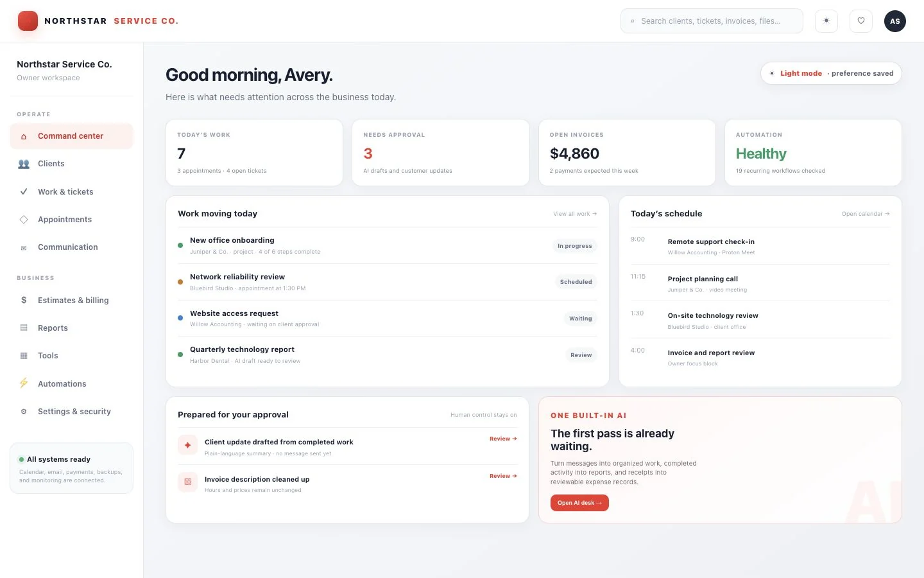Click the Estimates & billing dollar icon
Screen dimensions: 924x578
coord(24,300)
